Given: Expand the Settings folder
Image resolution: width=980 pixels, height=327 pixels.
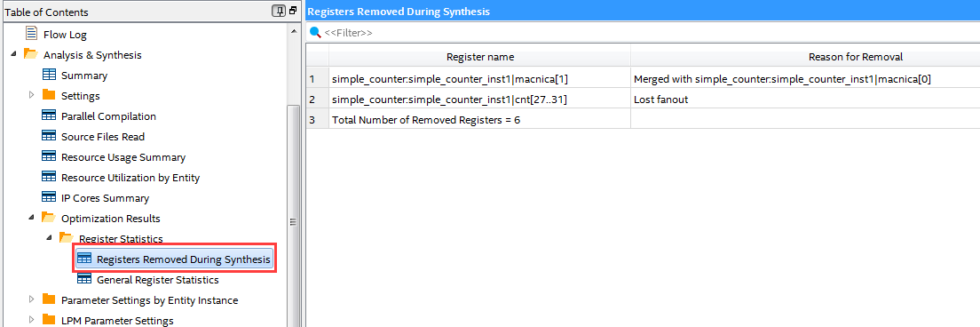Looking at the screenshot, I should (32, 96).
